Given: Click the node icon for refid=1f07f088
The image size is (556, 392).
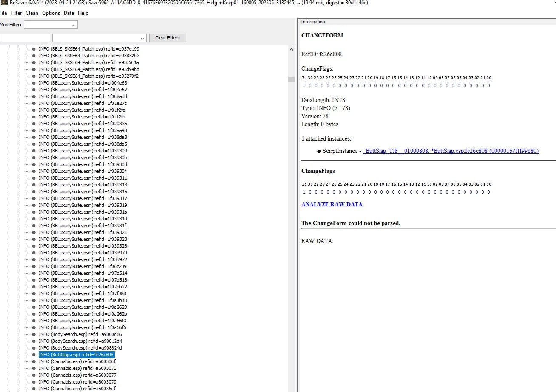Looking at the screenshot, I should pyautogui.click(x=34, y=293).
